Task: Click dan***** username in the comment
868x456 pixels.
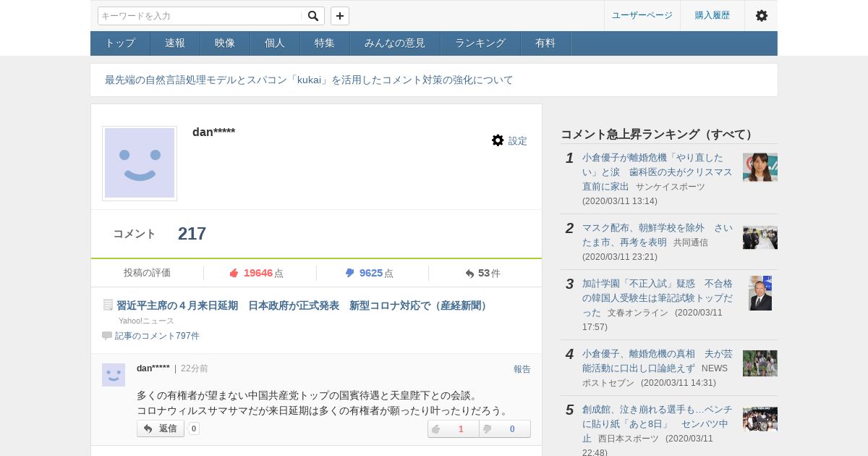Action: click(153, 368)
